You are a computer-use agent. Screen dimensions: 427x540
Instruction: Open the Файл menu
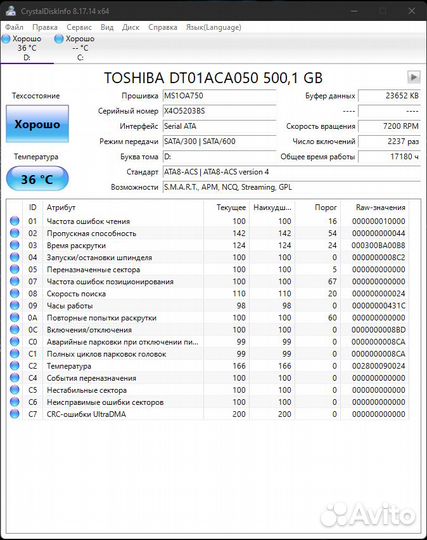[14, 27]
